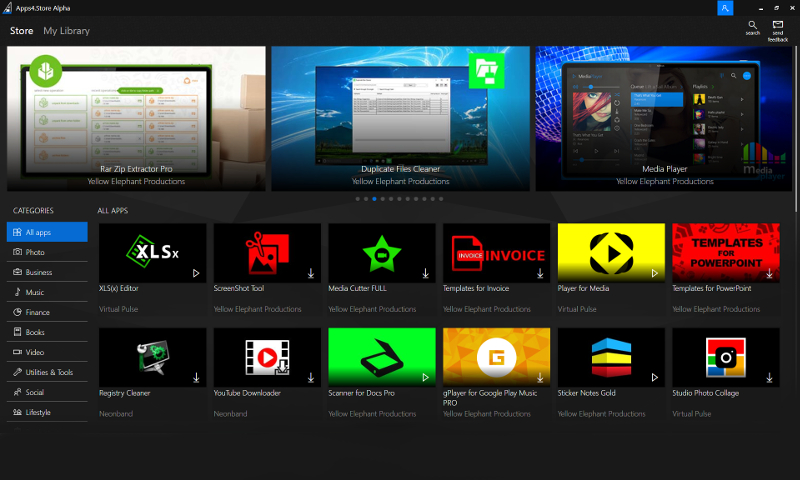Open the Media Player banner
The height and width of the screenshot is (480, 800).
point(664,119)
